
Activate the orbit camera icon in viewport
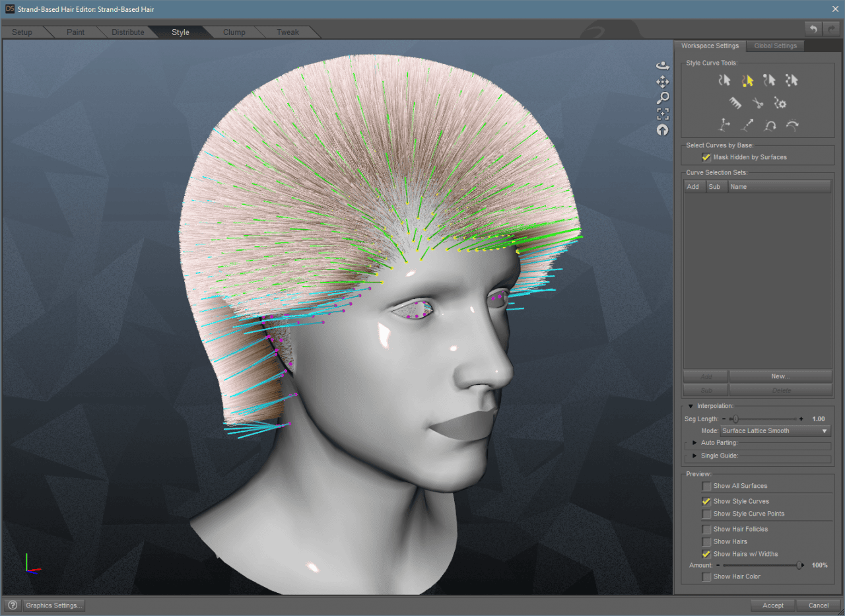click(663, 65)
